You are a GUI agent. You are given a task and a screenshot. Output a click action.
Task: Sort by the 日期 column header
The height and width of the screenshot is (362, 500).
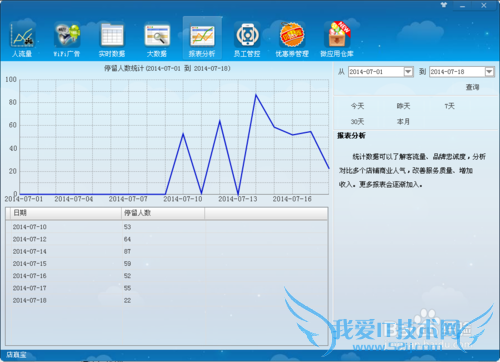[66, 213]
